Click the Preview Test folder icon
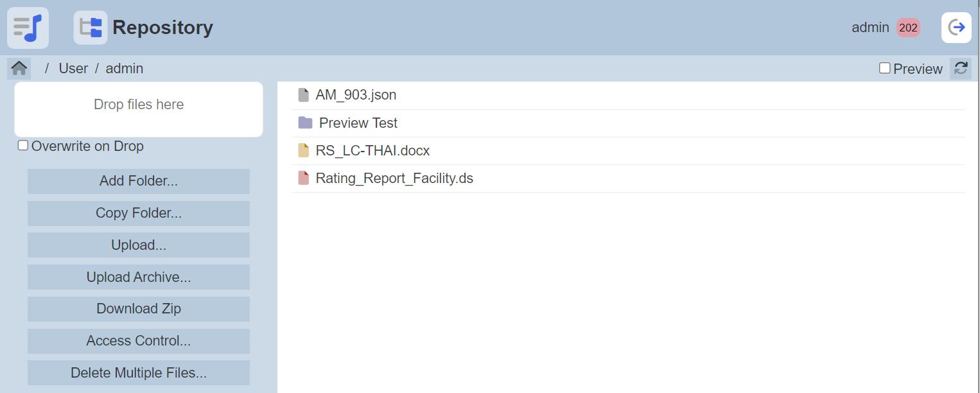 (305, 123)
